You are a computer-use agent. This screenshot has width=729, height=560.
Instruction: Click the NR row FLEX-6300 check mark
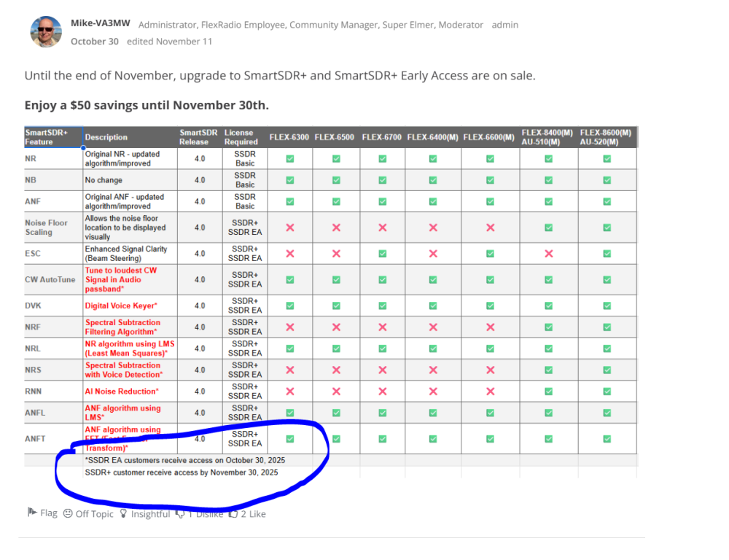coord(290,159)
